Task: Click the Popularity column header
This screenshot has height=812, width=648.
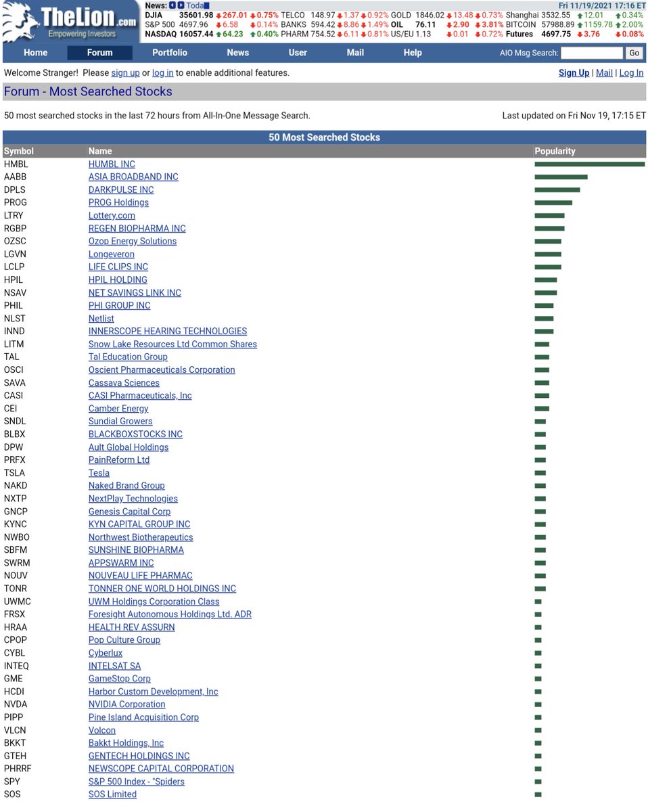Action: (555, 151)
